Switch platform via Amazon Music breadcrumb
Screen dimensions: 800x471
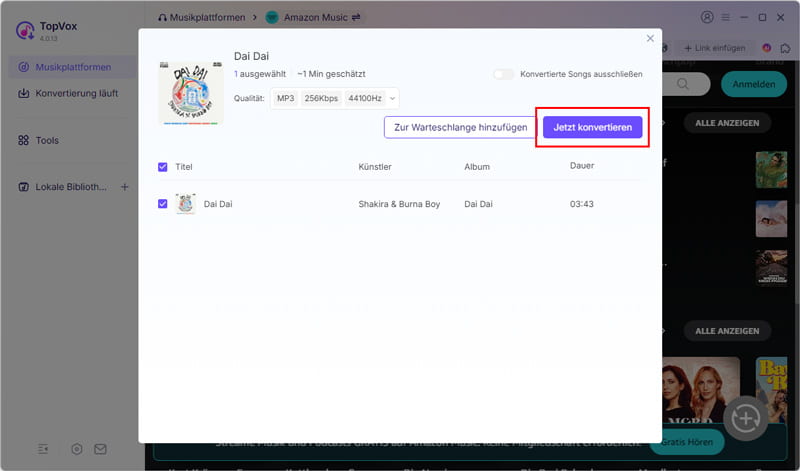click(314, 17)
